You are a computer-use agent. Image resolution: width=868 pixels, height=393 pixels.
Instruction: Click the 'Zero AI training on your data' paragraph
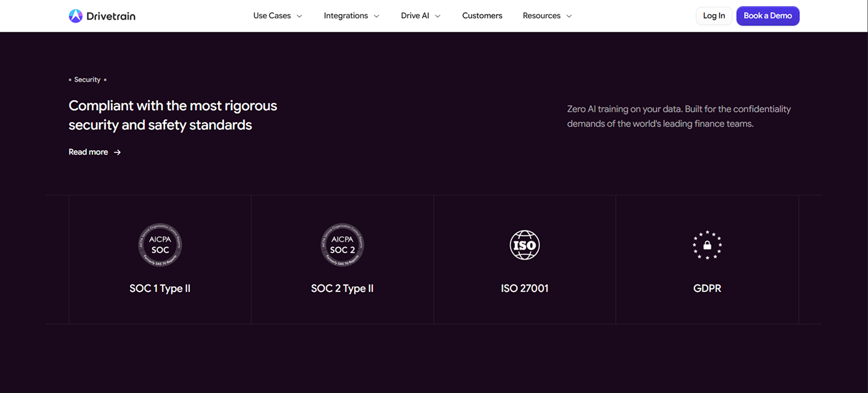pyautogui.click(x=679, y=116)
